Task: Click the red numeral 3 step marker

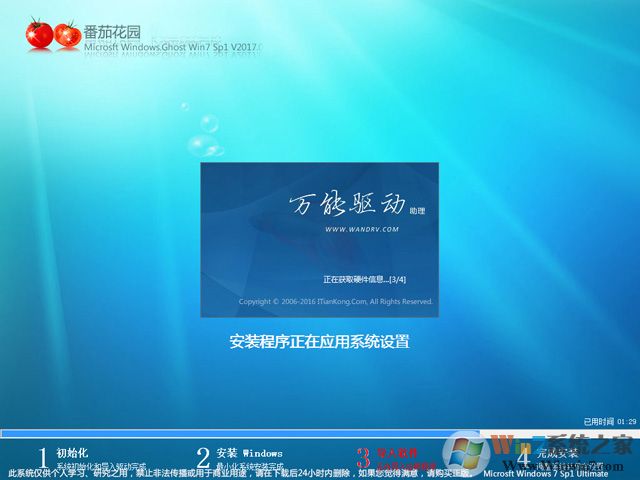Action: coord(363,458)
